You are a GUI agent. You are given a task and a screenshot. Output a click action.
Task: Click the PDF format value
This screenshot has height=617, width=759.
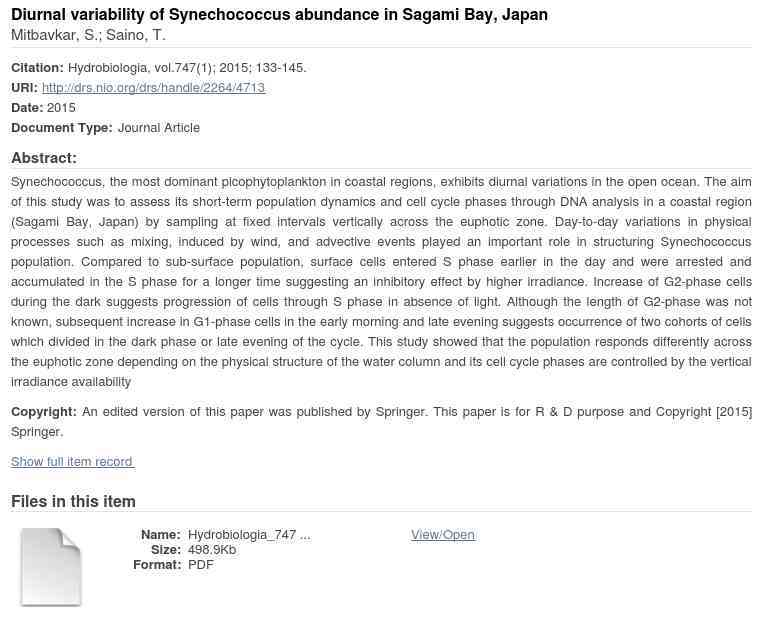200,565
